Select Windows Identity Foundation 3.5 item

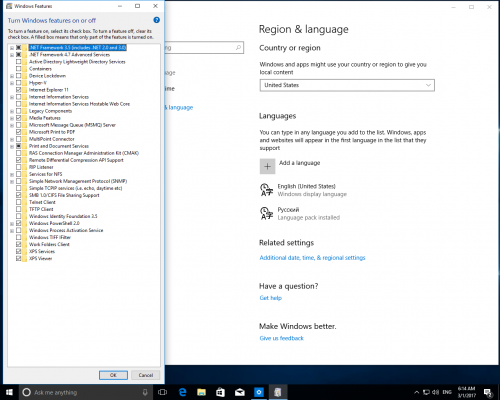(x=63, y=216)
